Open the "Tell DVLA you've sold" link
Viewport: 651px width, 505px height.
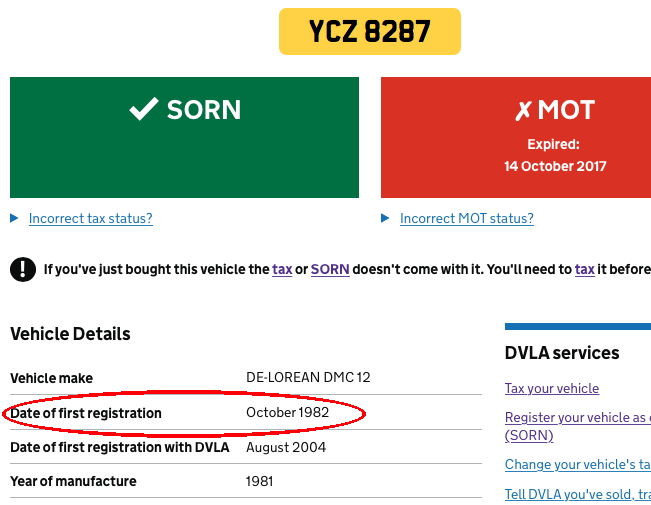pos(577,494)
